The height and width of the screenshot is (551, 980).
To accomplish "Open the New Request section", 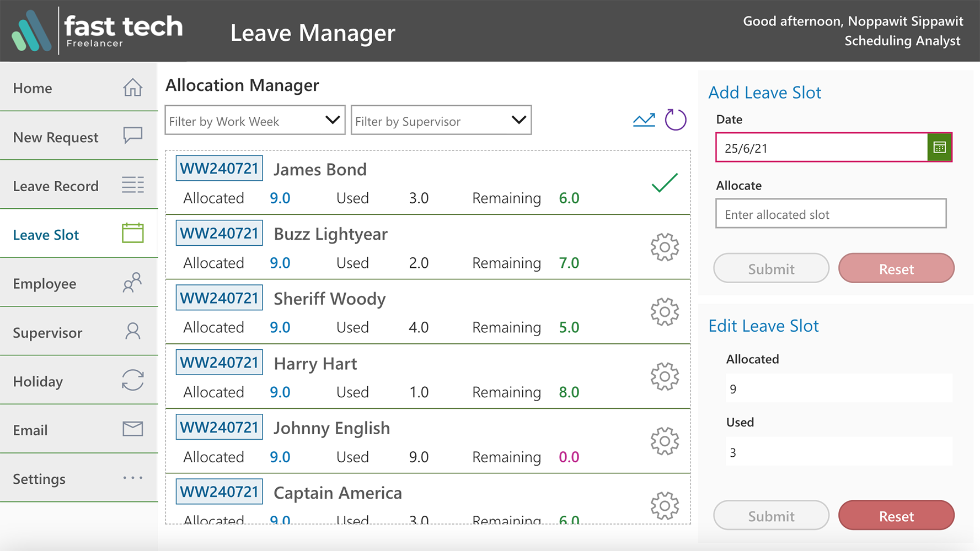I will [x=79, y=137].
